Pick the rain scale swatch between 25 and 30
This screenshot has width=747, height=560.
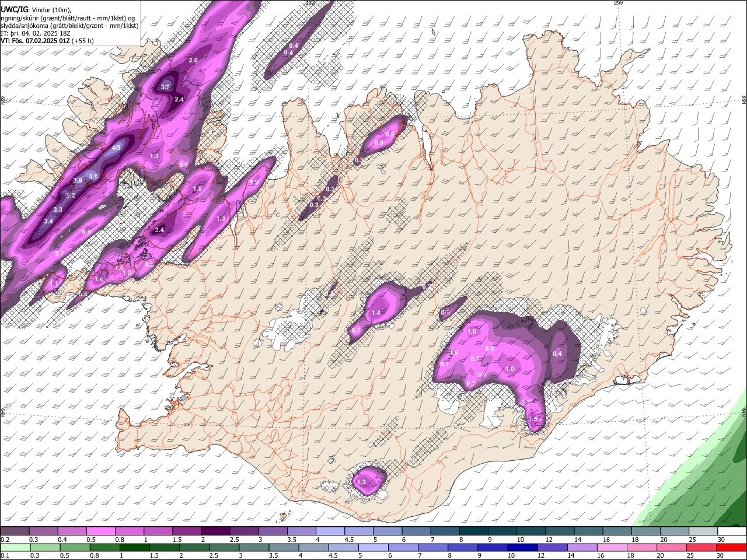(701, 547)
